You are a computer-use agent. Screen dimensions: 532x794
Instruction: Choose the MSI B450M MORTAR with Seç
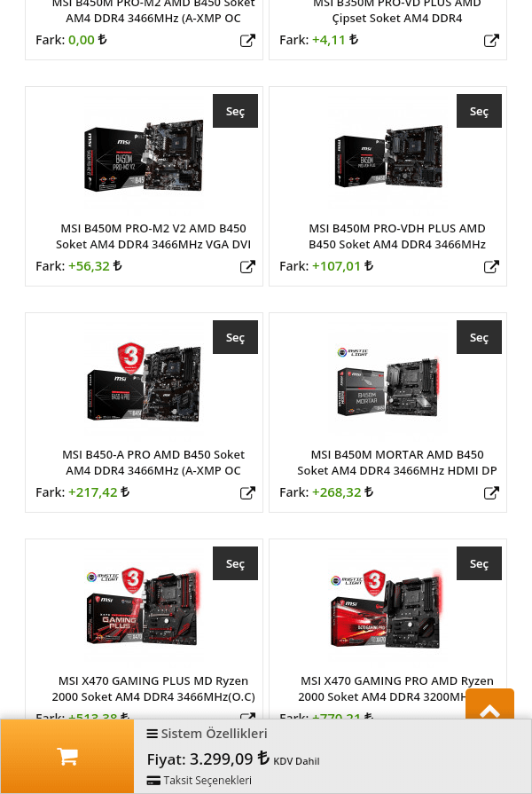tap(479, 337)
